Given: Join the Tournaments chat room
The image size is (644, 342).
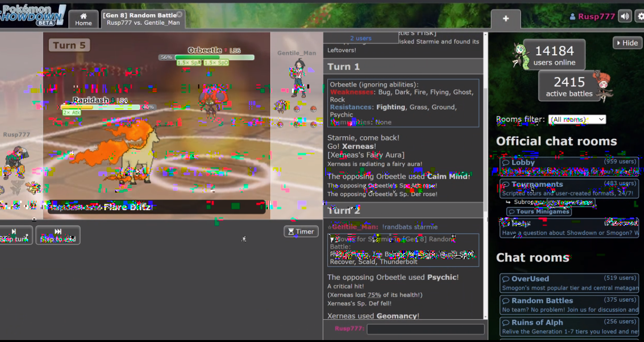Looking at the screenshot, I should pyautogui.click(x=569, y=188).
